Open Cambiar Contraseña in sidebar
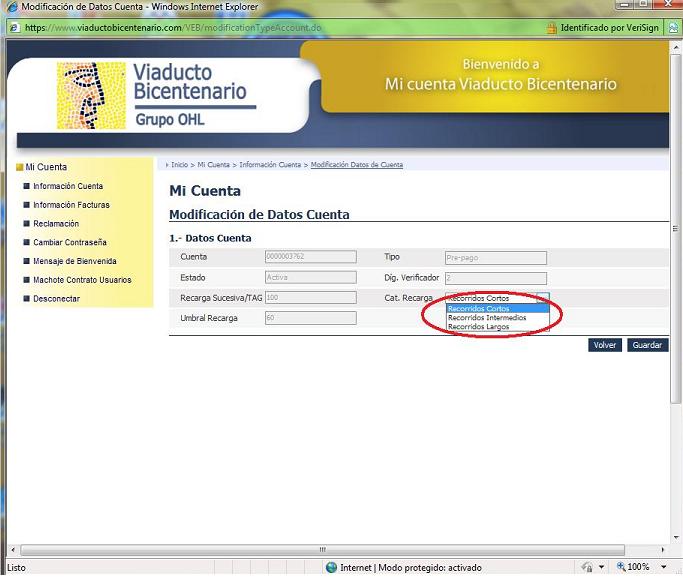The height and width of the screenshot is (577, 683). (70, 242)
